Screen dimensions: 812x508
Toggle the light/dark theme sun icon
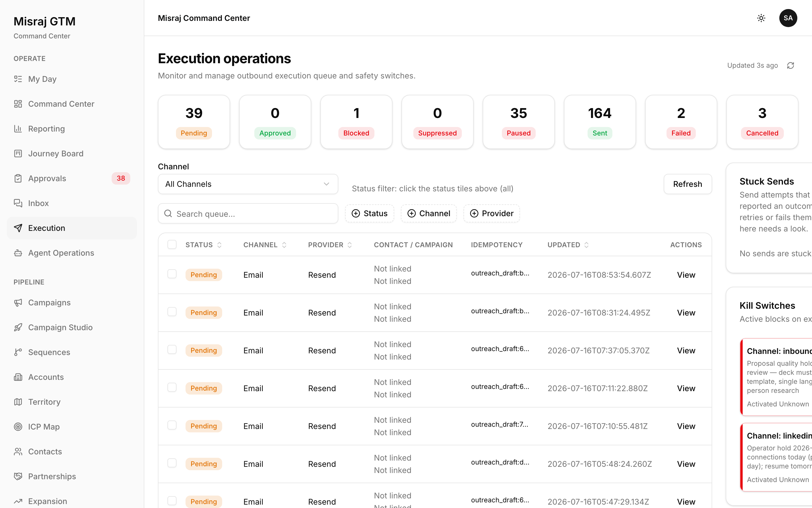tap(761, 18)
